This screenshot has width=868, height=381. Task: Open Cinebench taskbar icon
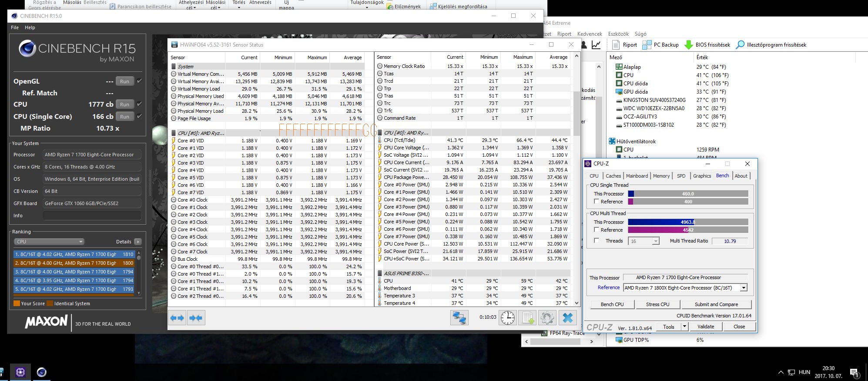coord(41,372)
